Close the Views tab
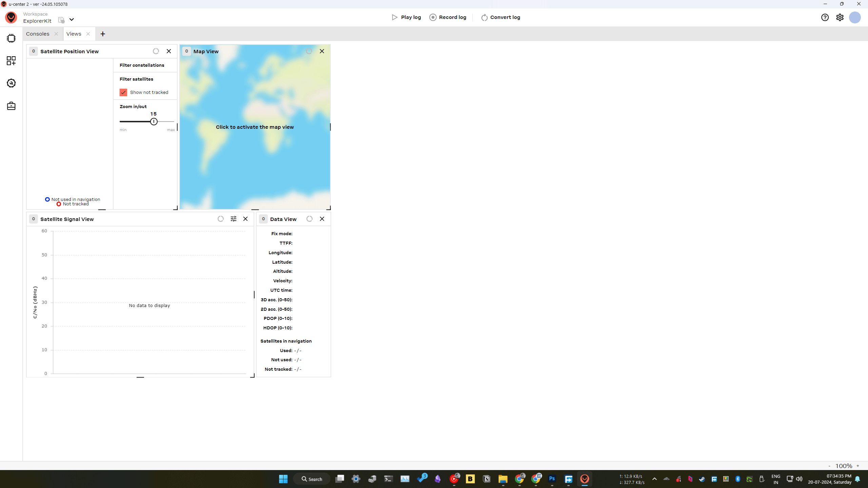The height and width of the screenshot is (488, 868). [88, 34]
